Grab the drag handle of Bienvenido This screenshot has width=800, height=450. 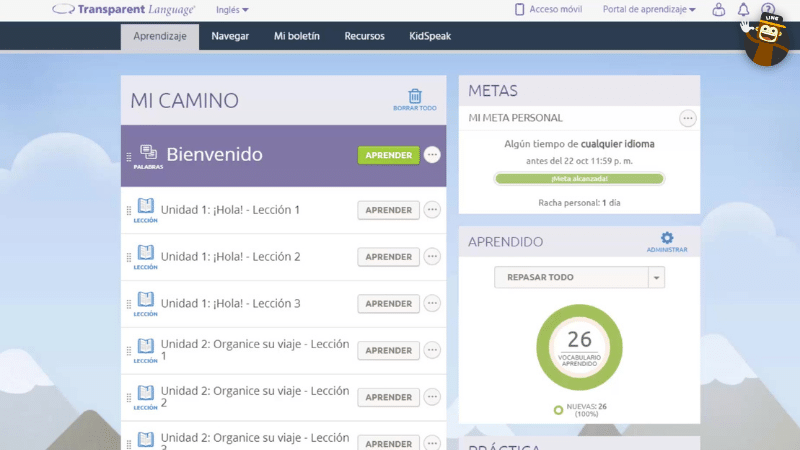click(129, 156)
